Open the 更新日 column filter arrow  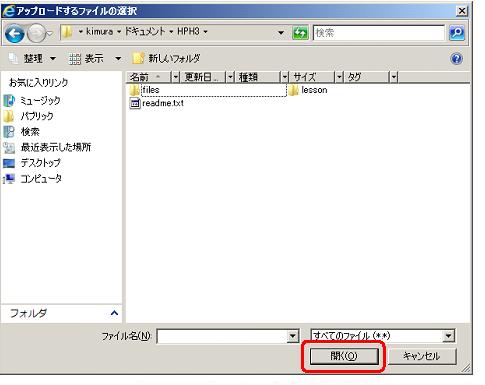pos(230,77)
